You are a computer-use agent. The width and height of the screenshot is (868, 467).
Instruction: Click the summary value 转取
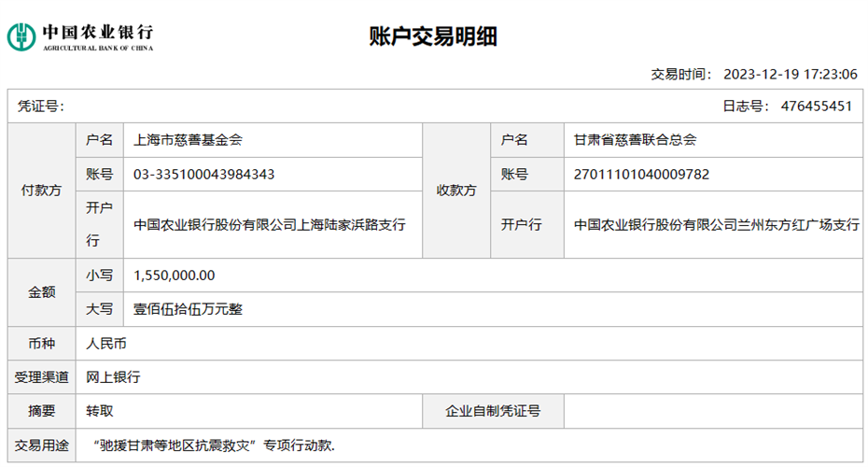tap(100, 411)
